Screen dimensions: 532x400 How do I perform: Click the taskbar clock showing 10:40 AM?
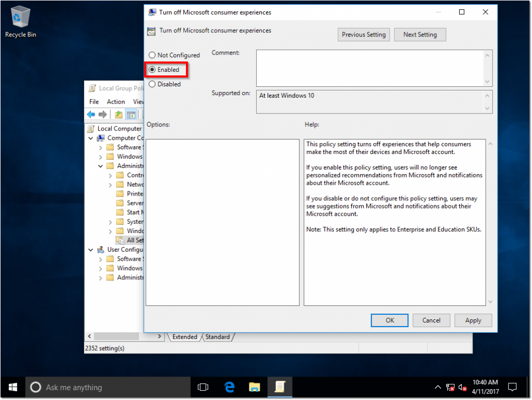pyautogui.click(x=485, y=387)
